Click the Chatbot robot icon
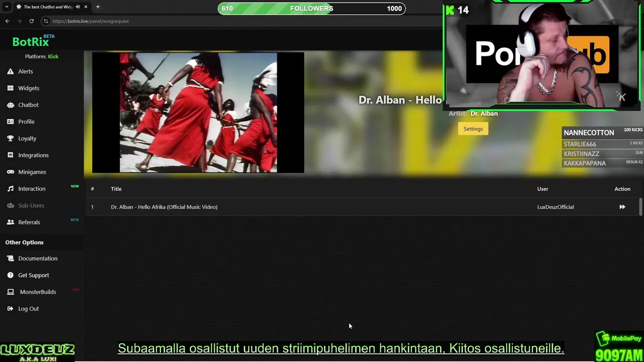The height and width of the screenshot is (362, 644). [10, 105]
